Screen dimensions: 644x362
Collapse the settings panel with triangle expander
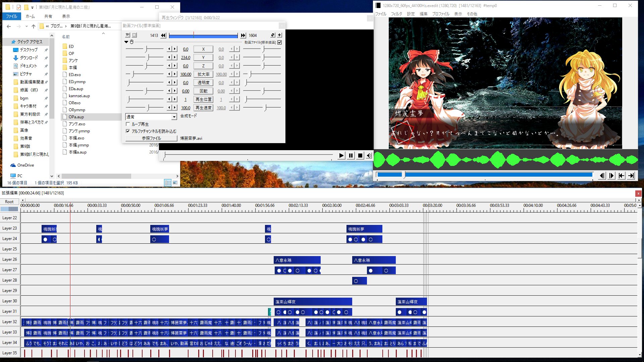[x=126, y=42]
